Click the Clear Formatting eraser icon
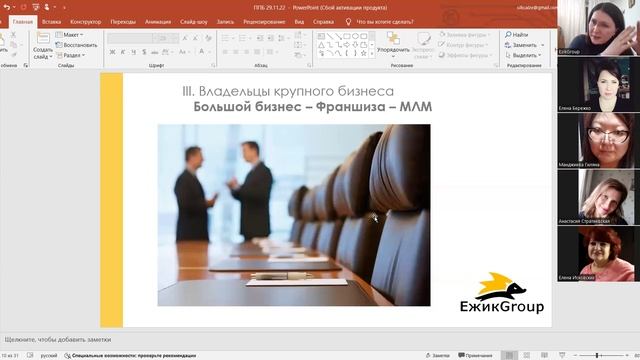Image resolution: width=640 pixels, height=360 pixels. click(208, 38)
